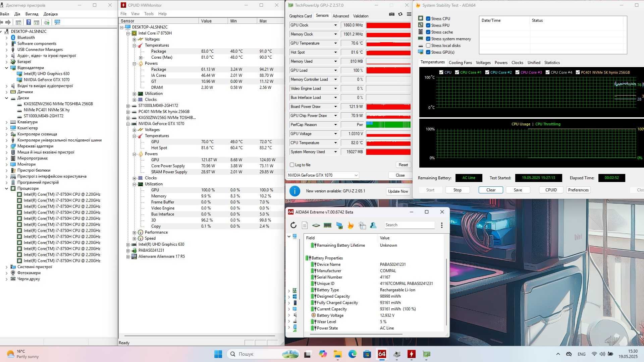Click Clear button in System Stability Test

coord(491,190)
